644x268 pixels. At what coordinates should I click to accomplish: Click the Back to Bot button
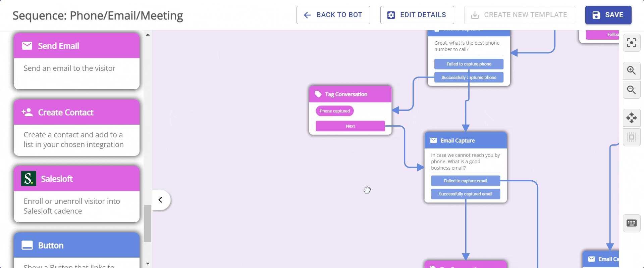(333, 15)
